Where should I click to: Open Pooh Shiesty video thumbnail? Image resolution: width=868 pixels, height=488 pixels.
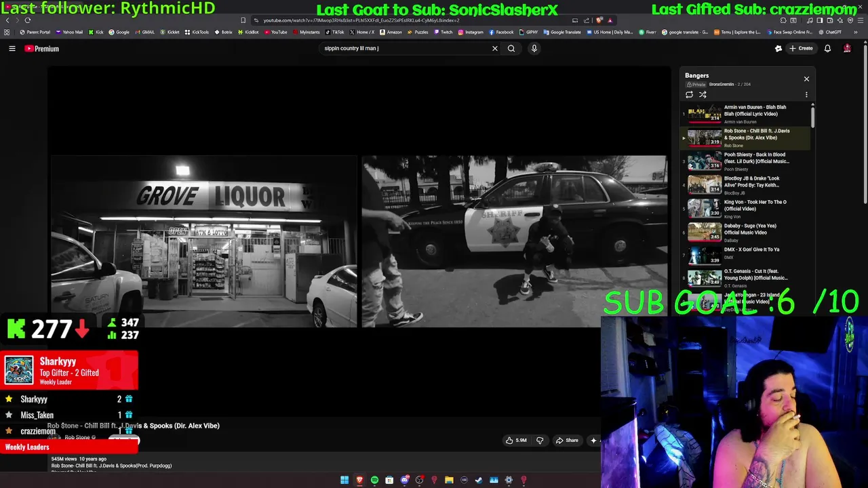(705, 161)
